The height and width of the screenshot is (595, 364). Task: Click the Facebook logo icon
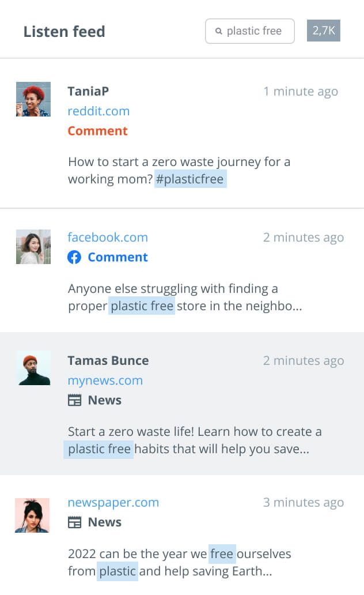click(74, 257)
